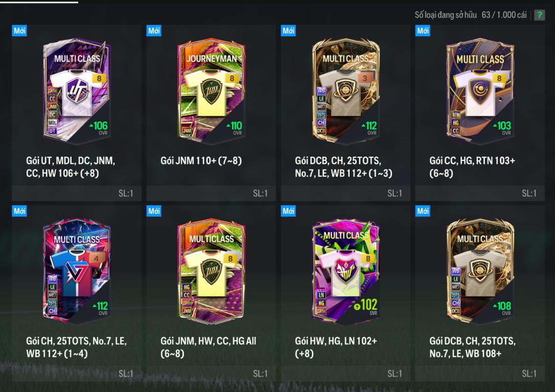Click the Multi Class 112 OVR gold pack image
555x392 pixels.
(346, 92)
